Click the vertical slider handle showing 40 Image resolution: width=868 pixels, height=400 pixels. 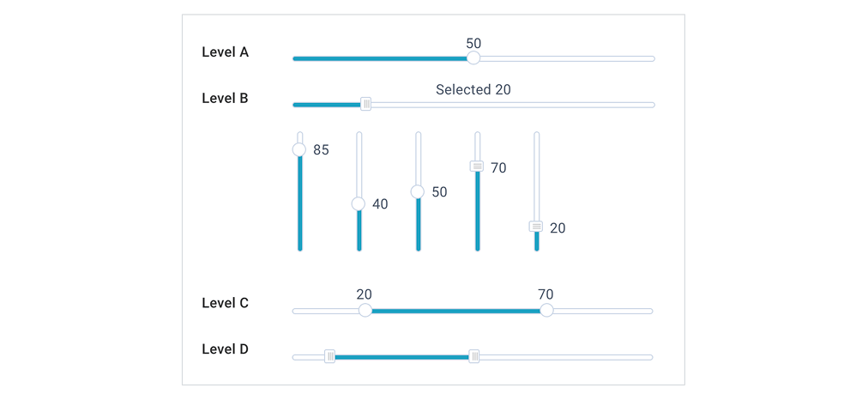[x=359, y=203]
